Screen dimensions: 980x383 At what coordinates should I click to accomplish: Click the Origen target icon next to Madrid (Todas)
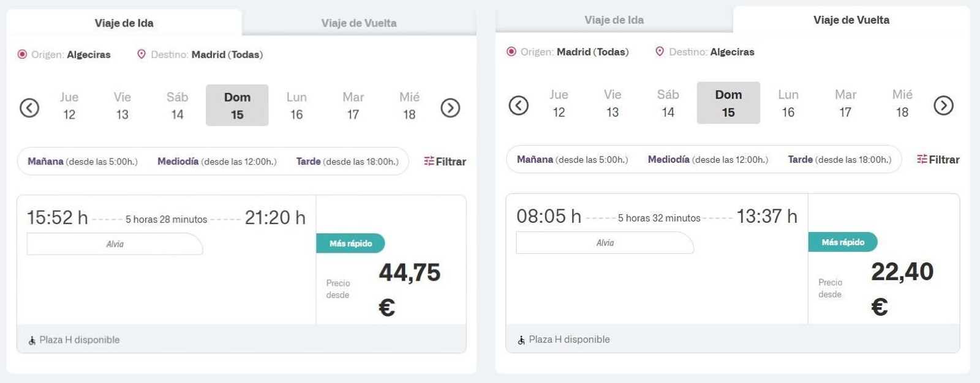pyautogui.click(x=513, y=52)
